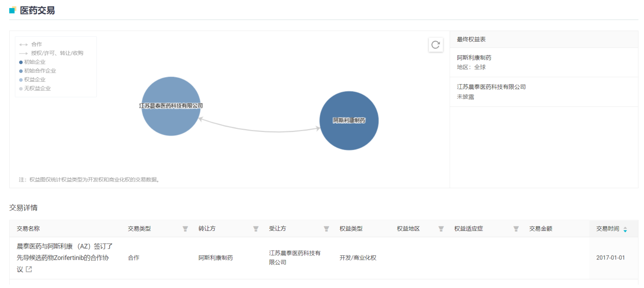Toggle the 初始合作企业 legend item
Viewport: 644px width, 288px height.
(x=38, y=71)
